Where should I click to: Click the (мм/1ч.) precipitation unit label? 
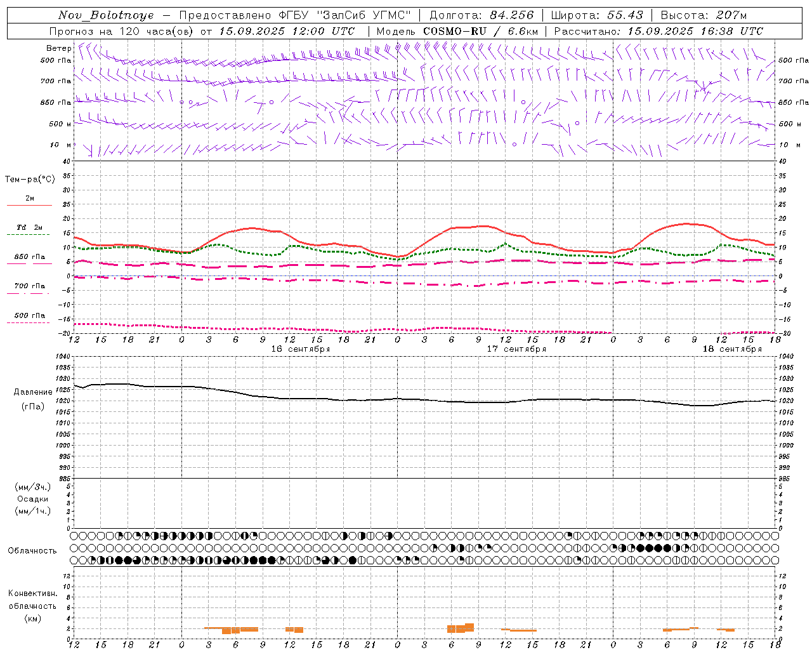pos(33,511)
